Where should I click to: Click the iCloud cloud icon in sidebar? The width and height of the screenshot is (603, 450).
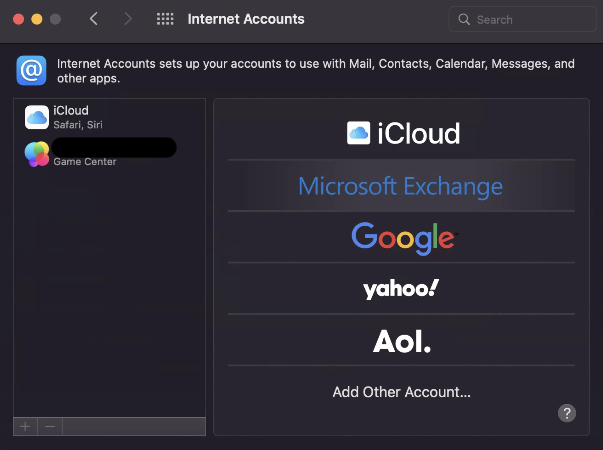(37, 117)
